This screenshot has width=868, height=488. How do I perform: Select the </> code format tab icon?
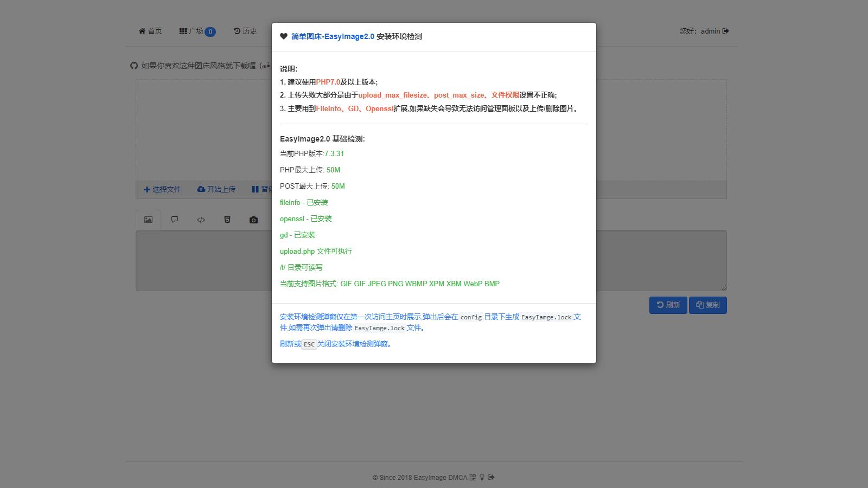coord(201,220)
